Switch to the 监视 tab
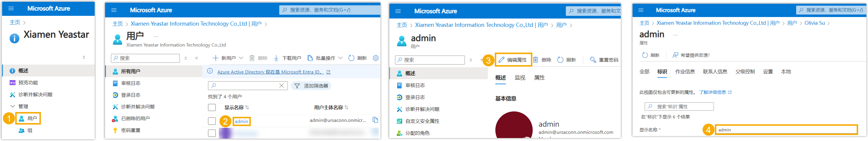Image resolution: width=868 pixels, height=141 pixels. [520, 78]
